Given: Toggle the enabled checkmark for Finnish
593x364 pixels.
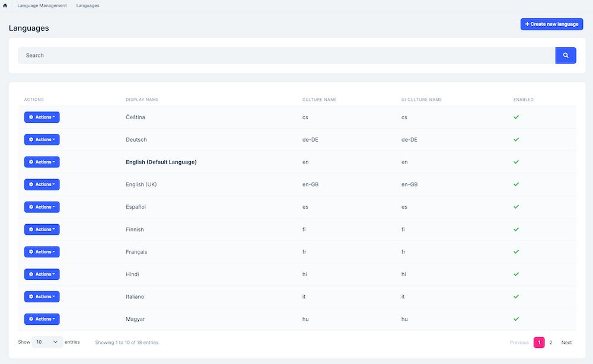Looking at the screenshot, I should tap(516, 229).
